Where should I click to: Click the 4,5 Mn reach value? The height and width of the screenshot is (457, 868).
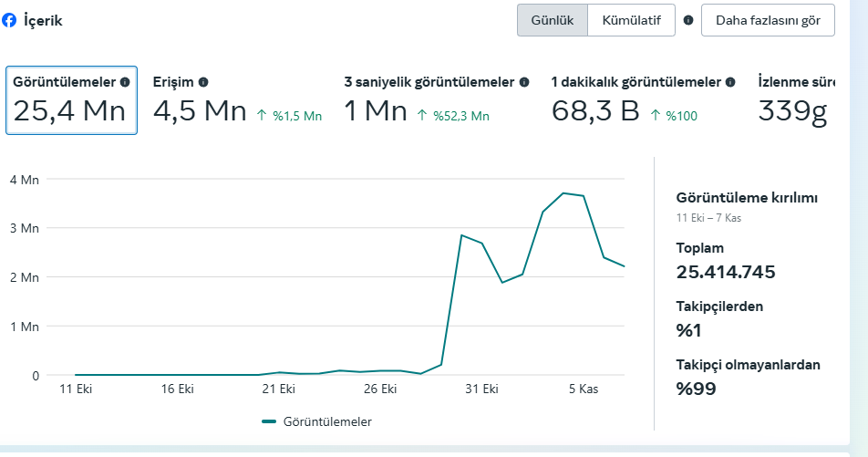(x=200, y=110)
